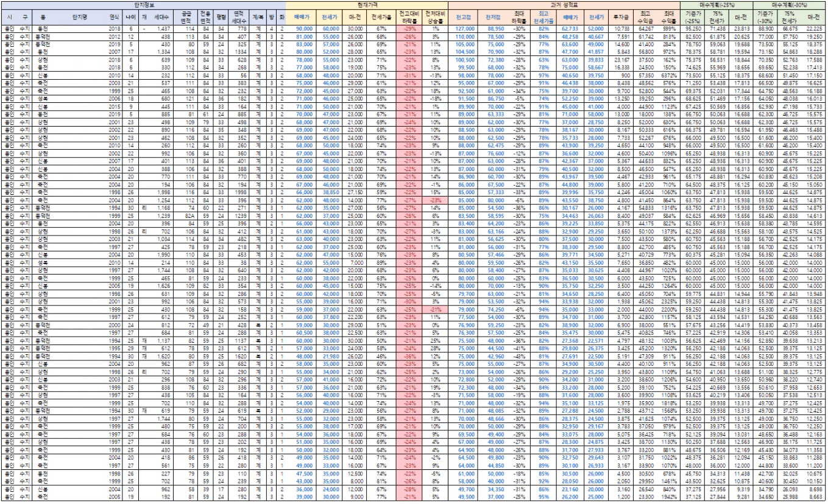Click the 연식 column header

click(114, 17)
